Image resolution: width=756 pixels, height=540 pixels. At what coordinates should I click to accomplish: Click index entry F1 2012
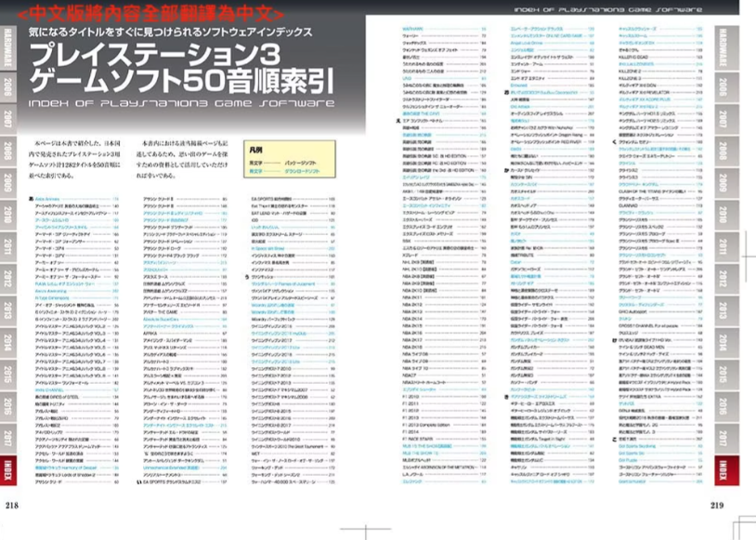pos(411,411)
